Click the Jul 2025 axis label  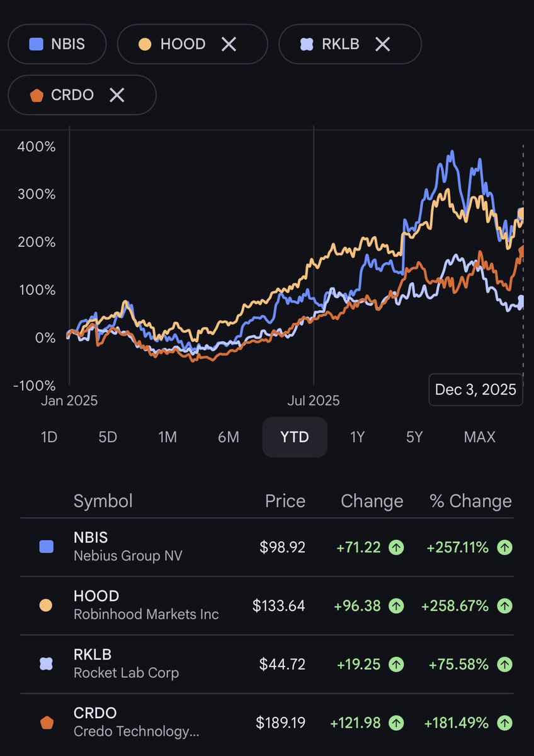point(314,401)
